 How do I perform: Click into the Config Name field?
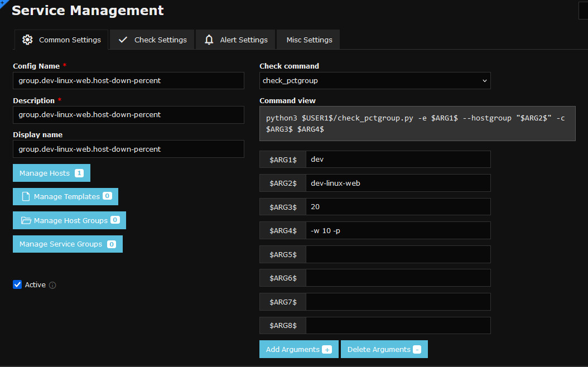[x=129, y=81]
